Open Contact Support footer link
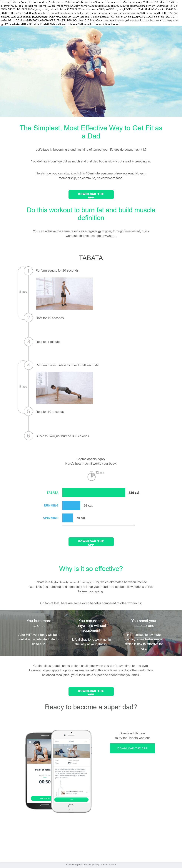Viewport: 182px width, 868px height. coord(74,864)
